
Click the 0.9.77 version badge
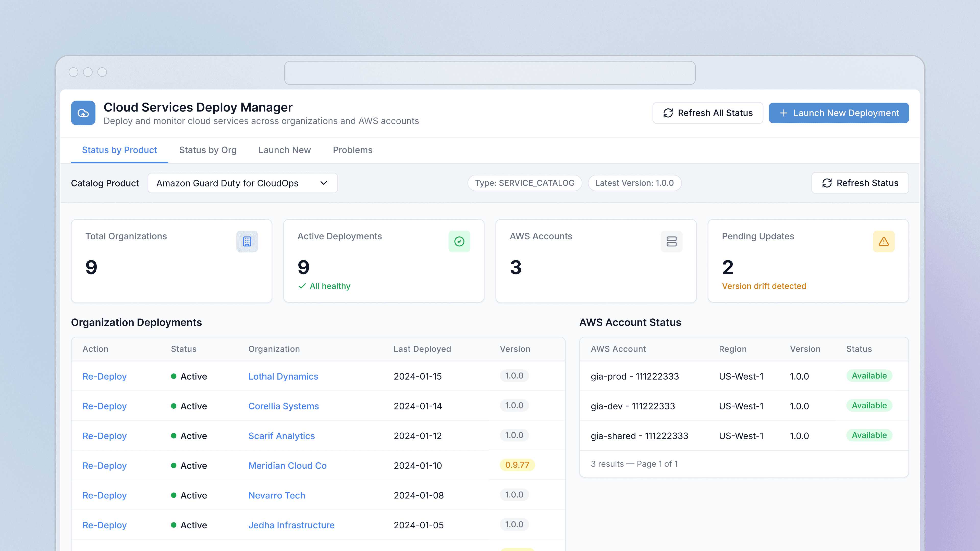(x=517, y=465)
